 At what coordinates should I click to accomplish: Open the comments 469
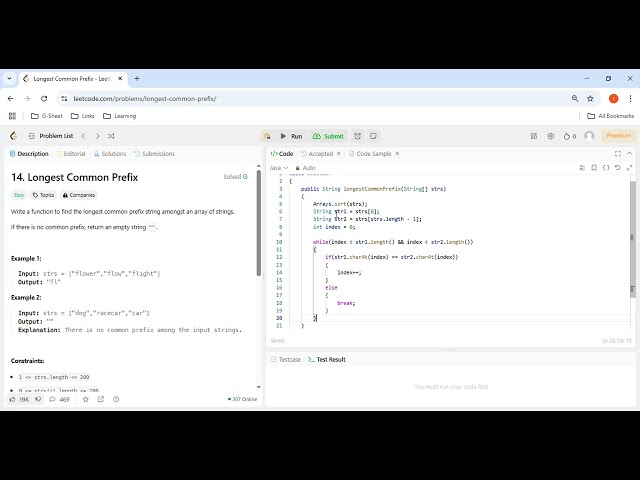(60, 399)
